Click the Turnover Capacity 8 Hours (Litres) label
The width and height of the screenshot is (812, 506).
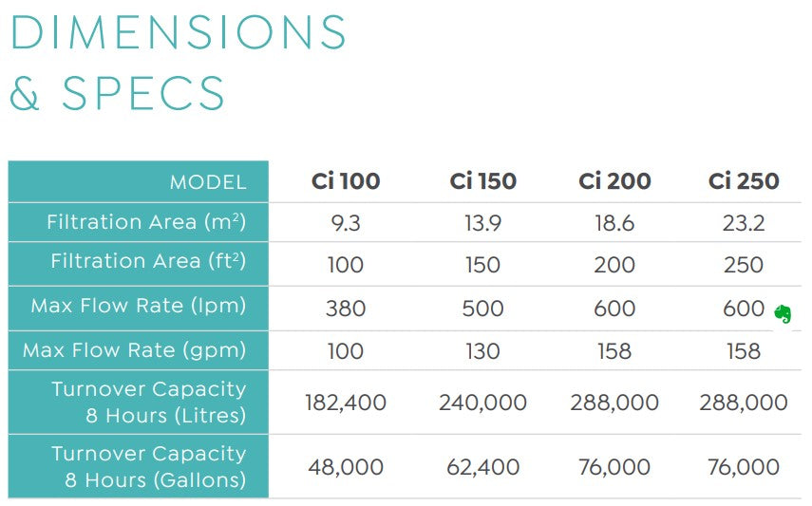click(x=149, y=403)
